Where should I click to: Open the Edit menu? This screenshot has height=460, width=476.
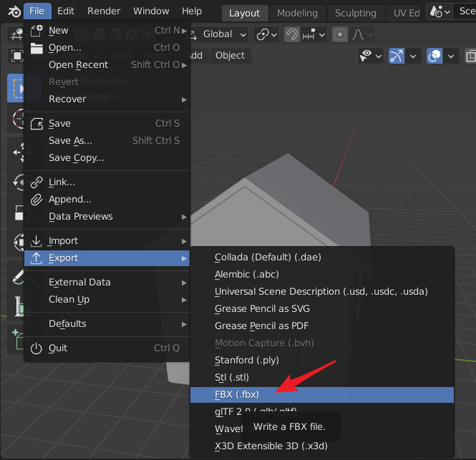pyautogui.click(x=66, y=11)
